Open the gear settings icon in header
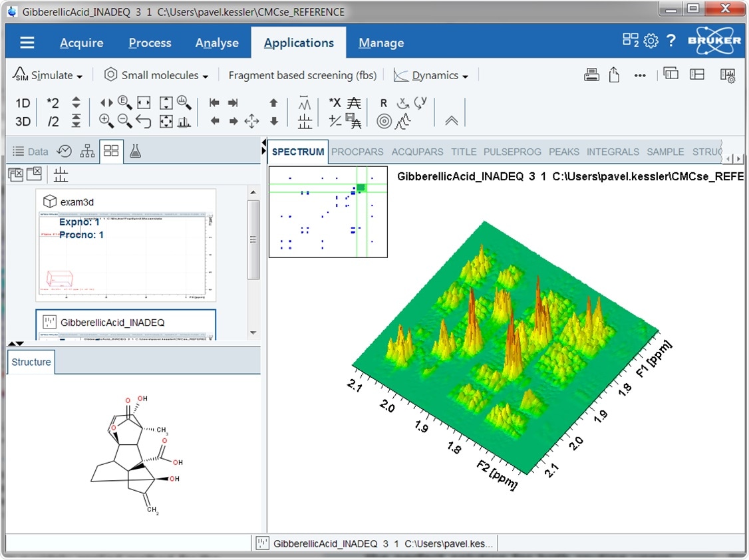 click(651, 41)
